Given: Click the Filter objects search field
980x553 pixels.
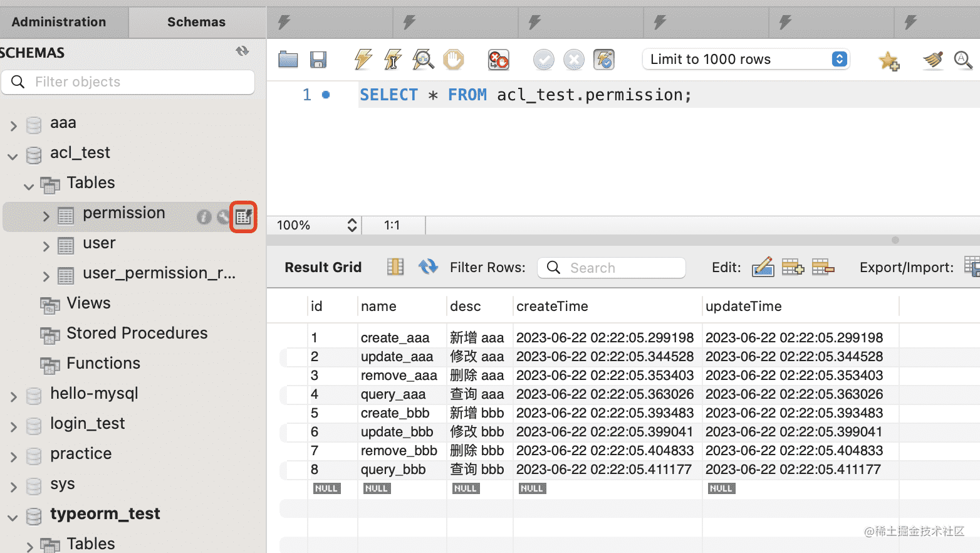Looking at the screenshot, I should pos(138,82).
